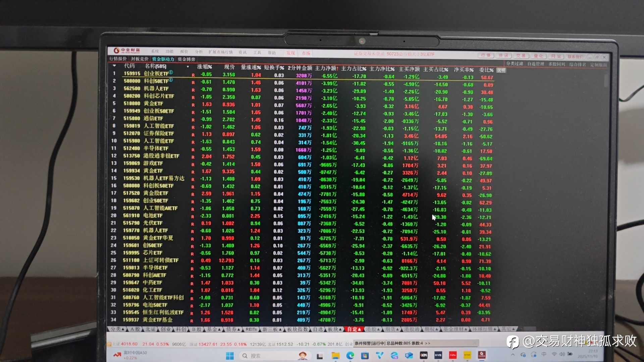Click the CICC Wealth (中金财富) logo icon
This screenshot has height=362, width=644.
tap(116, 50)
